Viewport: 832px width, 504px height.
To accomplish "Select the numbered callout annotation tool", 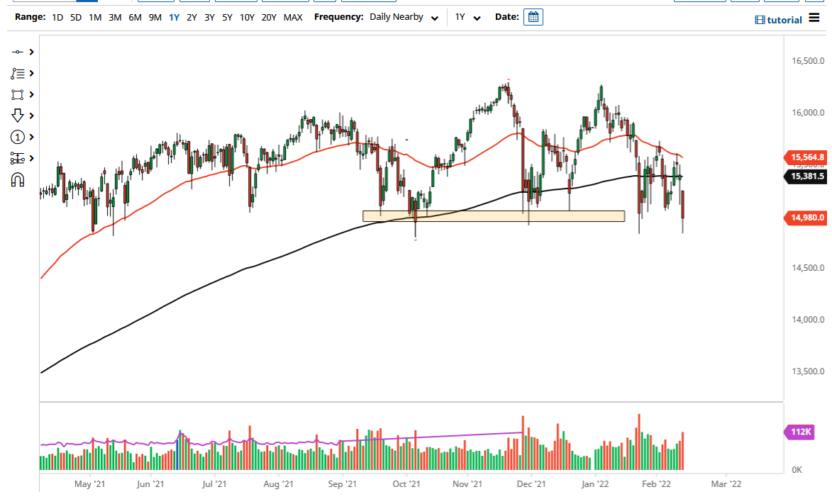I will [18, 137].
